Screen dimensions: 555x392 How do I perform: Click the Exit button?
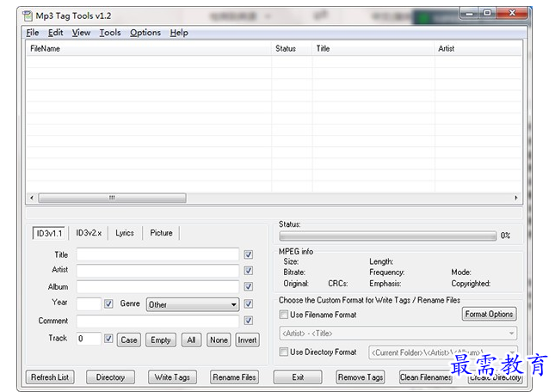298,377
